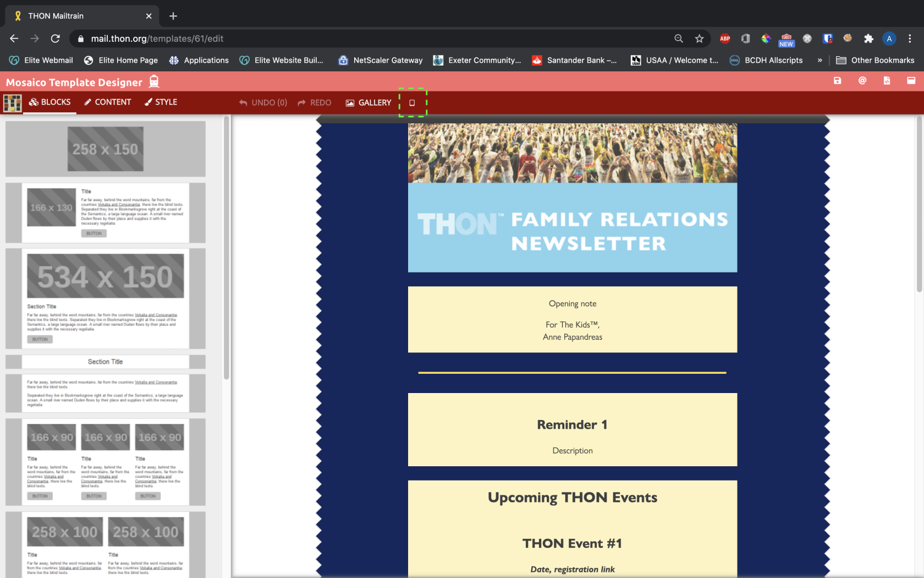Open Other Bookmarks folder

pos(875,60)
